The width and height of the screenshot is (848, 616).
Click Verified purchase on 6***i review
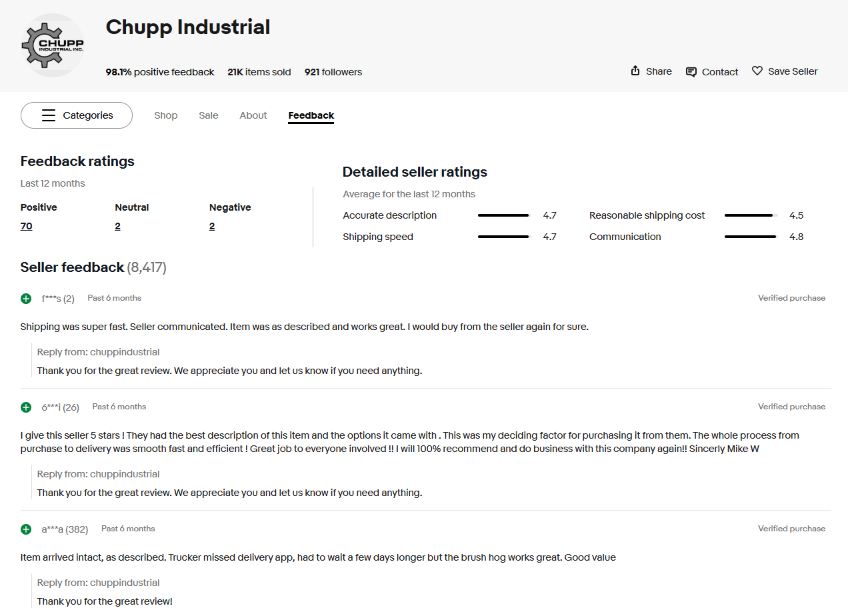pyautogui.click(x=791, y=407)
